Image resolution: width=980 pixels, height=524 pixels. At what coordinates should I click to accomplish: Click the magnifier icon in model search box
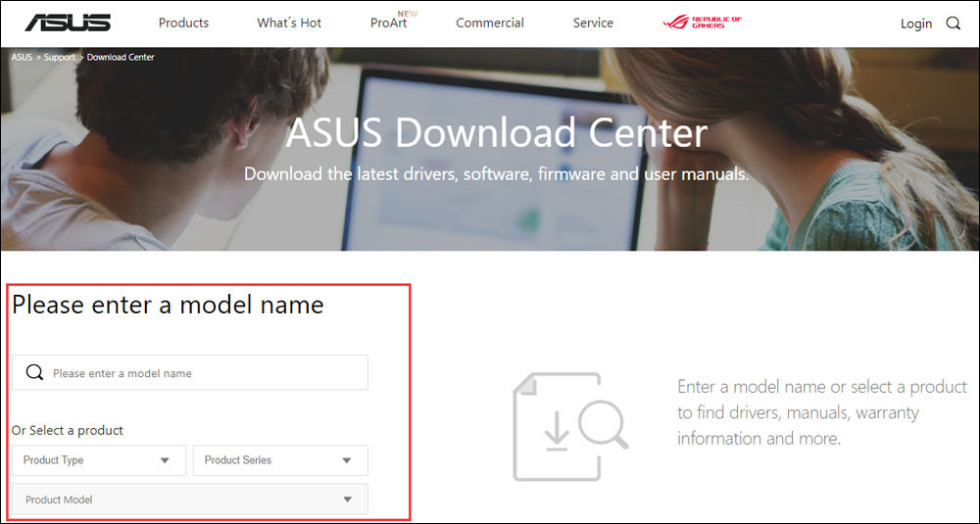click(x=35, y=373)
